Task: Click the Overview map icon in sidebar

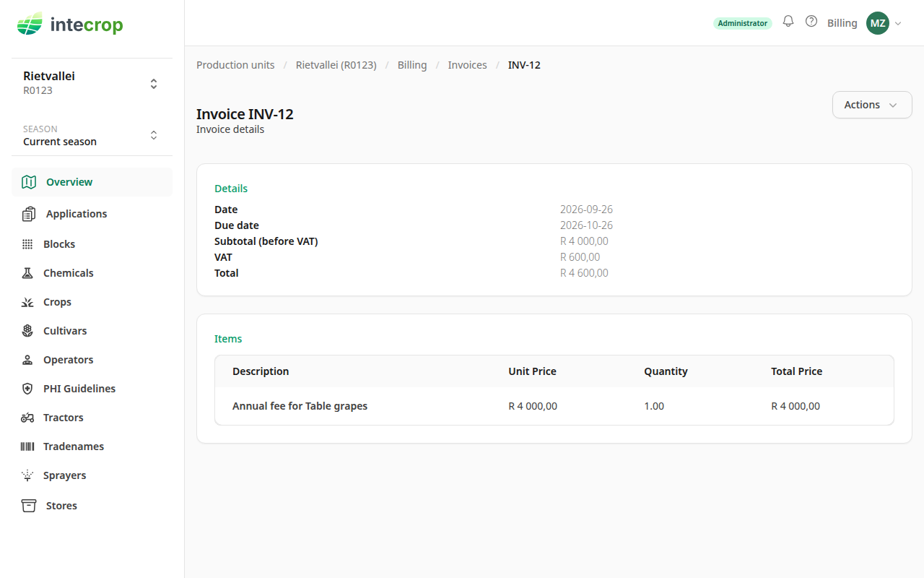Action: [29, 182]
